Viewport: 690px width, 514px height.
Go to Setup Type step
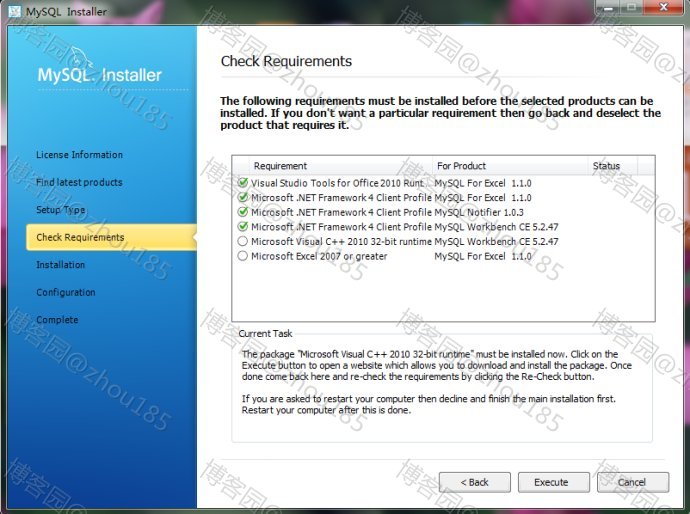61,210
